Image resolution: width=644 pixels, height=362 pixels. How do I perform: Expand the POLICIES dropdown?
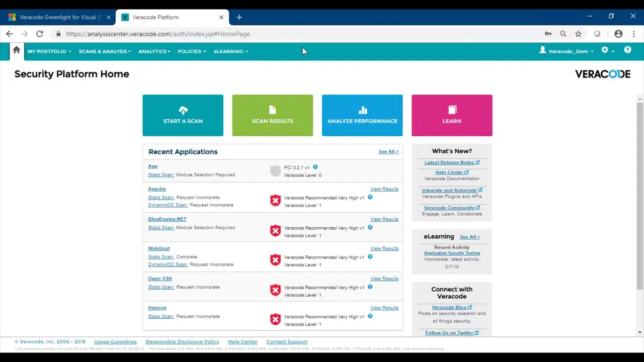[x=191, y=51]
